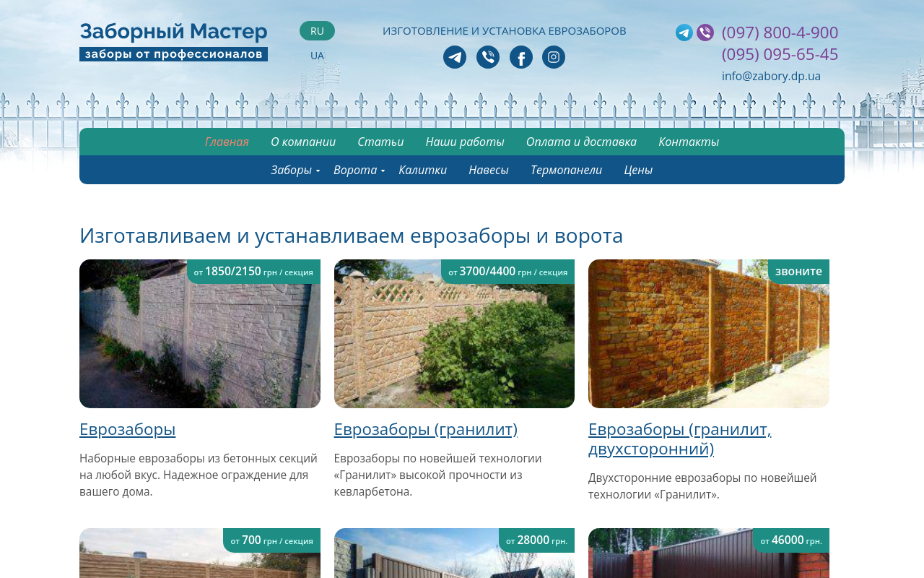Click the page heading Изготавливаем и устанавливаем еврозаборы

click(x=351, y=236)
